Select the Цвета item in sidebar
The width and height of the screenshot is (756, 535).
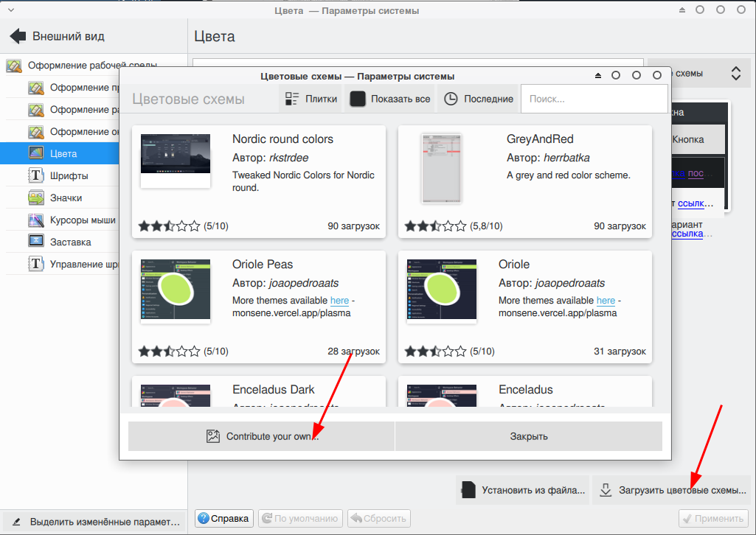63,154
